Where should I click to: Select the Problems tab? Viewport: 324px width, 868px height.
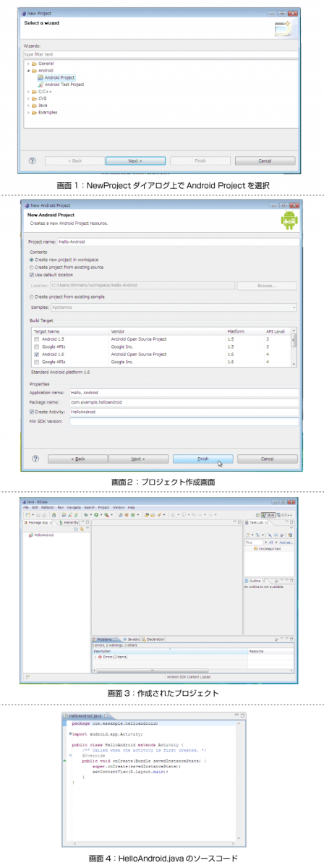(106, 639)
